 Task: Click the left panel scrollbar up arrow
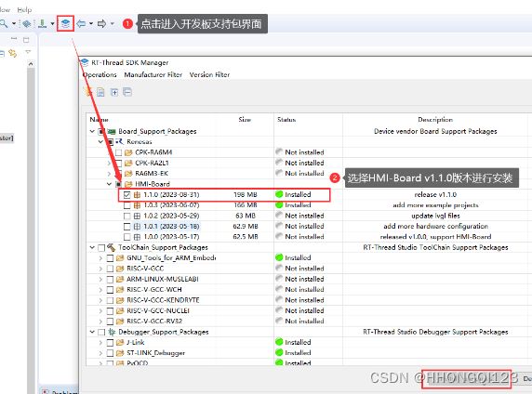(x=31, y=64)
